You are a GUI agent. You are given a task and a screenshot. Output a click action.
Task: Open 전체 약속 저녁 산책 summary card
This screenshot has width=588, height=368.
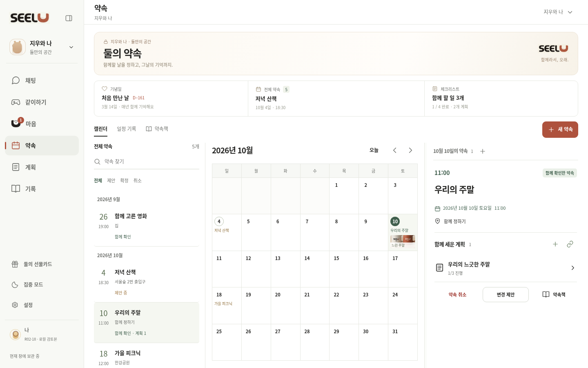coord(336,99)
